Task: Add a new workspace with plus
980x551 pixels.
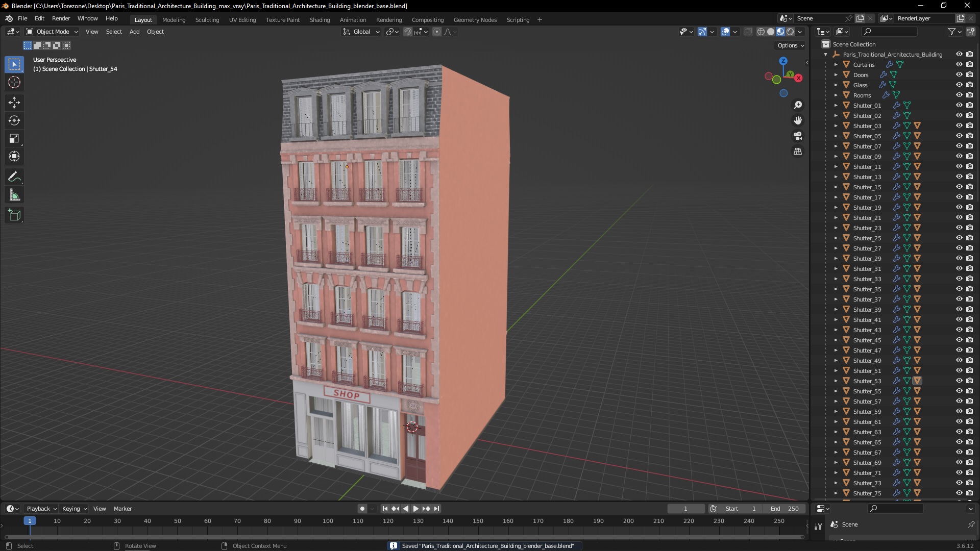Action: click(540, 20)
